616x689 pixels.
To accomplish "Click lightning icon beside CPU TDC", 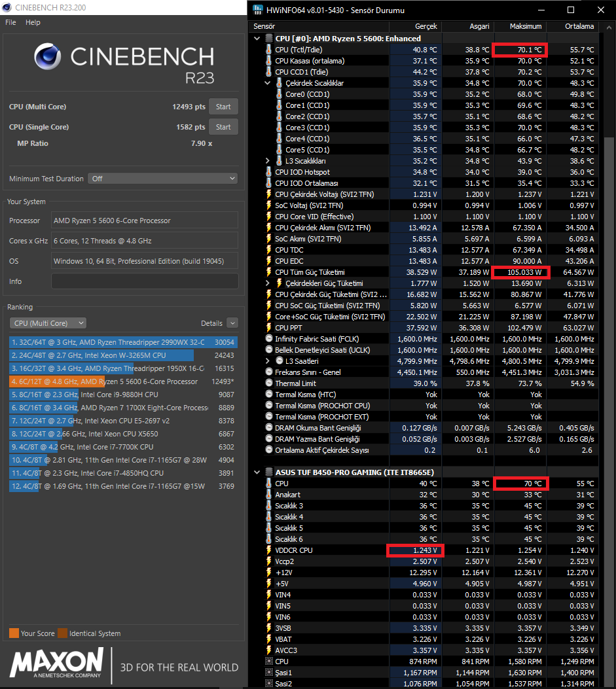I will point(268,249).
